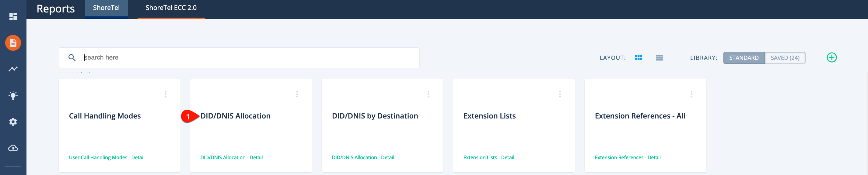The height and width of the screenshot is (175, 868).
Task: Select the orange Reports document icon
Action: 13,43
